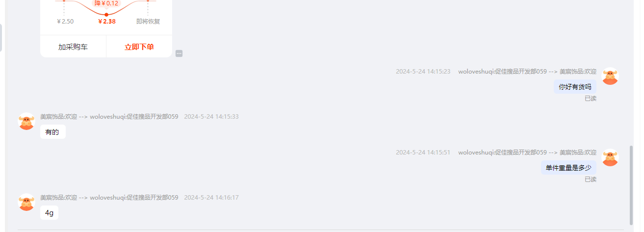Select the 4g reply bubble
Viewport: 644px width, 232px height.
pos(49,213)
